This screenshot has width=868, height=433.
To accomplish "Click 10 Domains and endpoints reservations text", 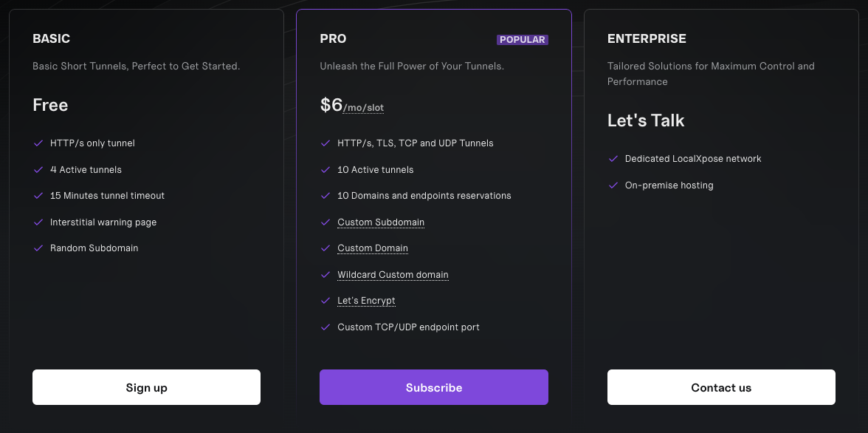I will click(x=424, y=196).
